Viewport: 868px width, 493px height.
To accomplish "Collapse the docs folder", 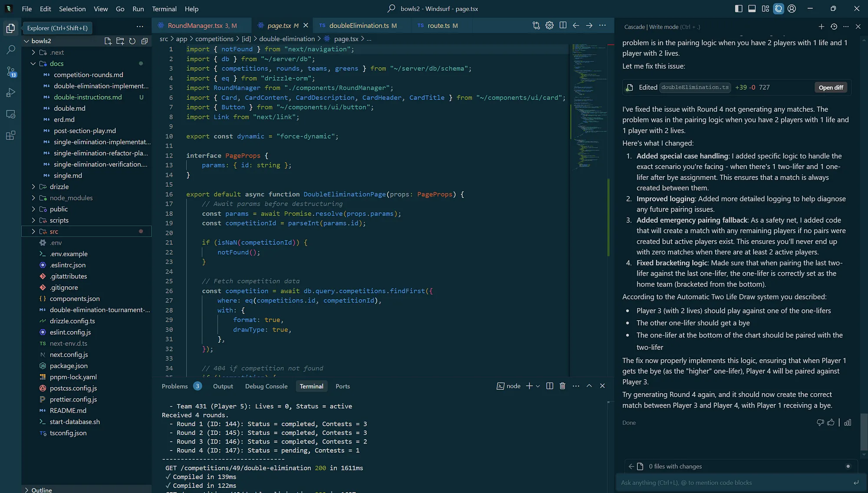I will point(33,63).
